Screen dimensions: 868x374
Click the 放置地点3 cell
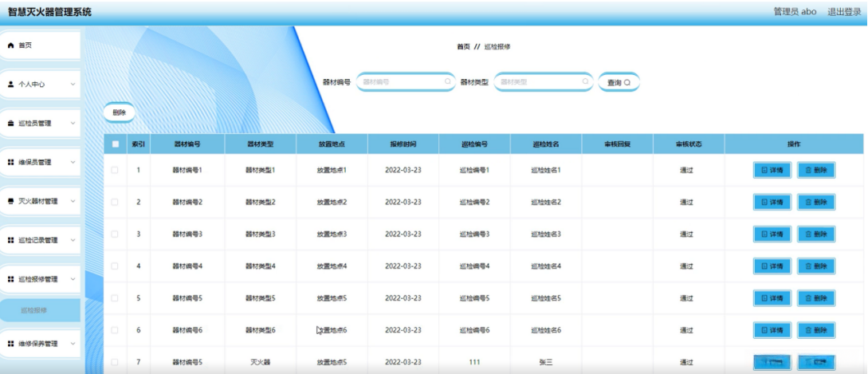(x=332, y=234)
